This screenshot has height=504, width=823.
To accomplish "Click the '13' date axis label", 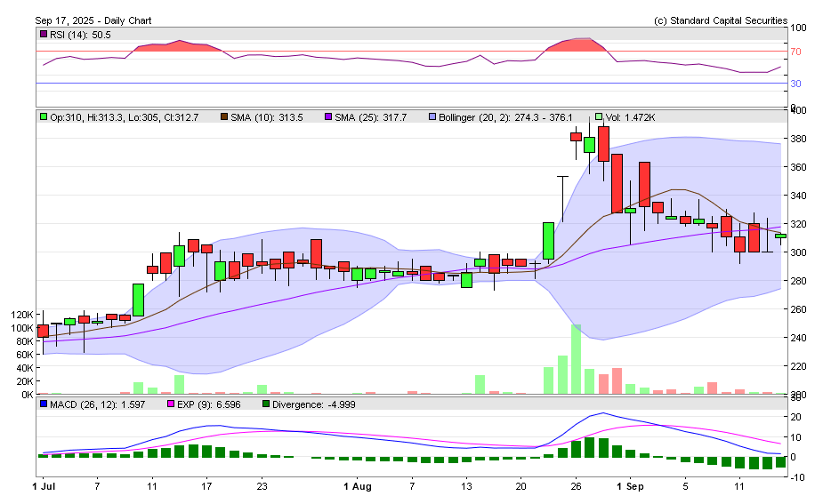I will [466, 486].
